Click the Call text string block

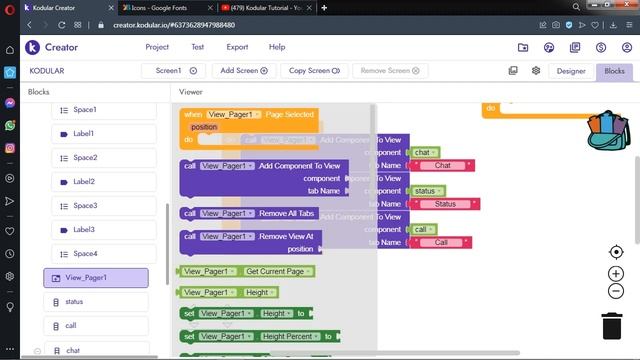441,242
